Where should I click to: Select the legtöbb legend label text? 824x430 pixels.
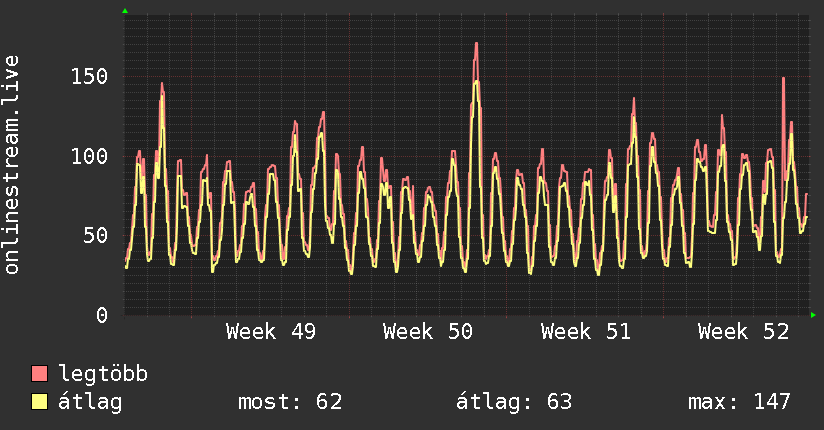(103, 375)
